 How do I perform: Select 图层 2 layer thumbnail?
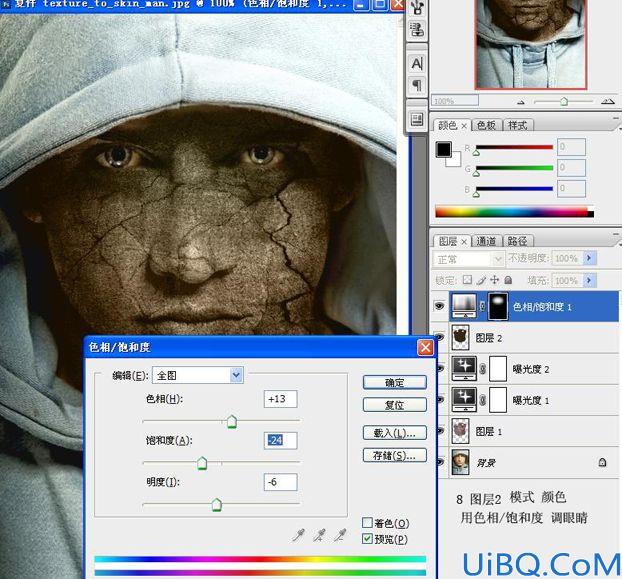[461, 337]
